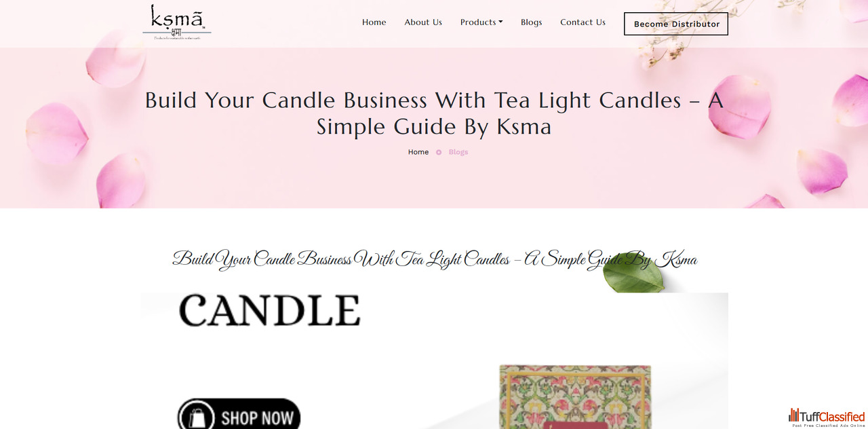This screenshot has height=429, width=868.
Task: Open the Home navigation item
Action: tap(374, 22)
